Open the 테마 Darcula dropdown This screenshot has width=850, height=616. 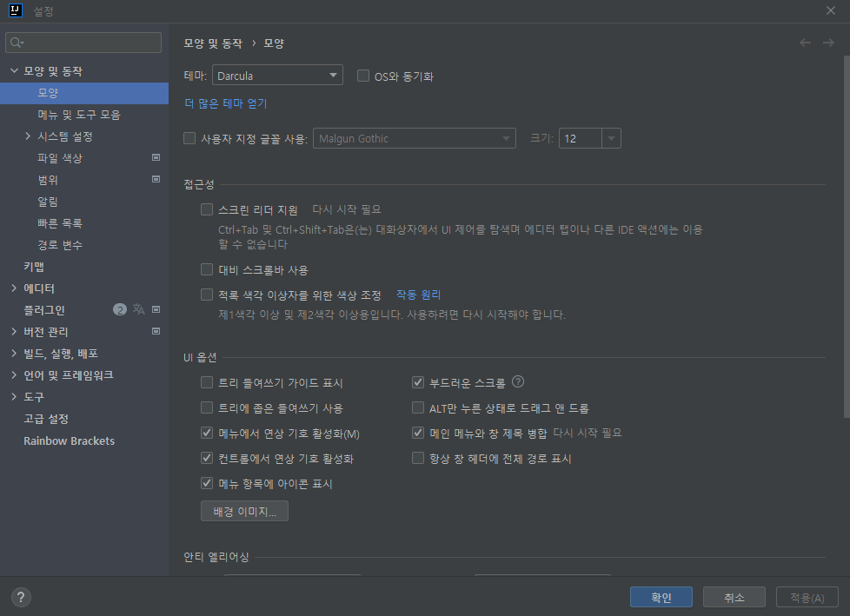click(277, 76)
